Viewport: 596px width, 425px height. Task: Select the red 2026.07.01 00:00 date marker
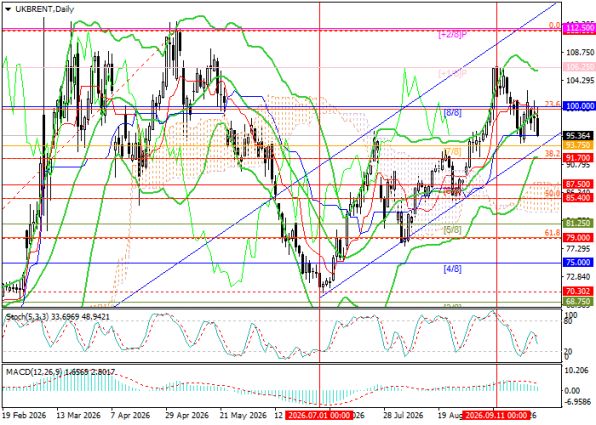click(319, 415)
